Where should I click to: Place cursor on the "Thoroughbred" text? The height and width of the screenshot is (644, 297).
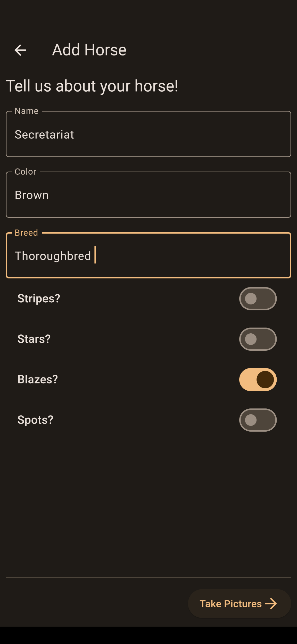[53, 256]
